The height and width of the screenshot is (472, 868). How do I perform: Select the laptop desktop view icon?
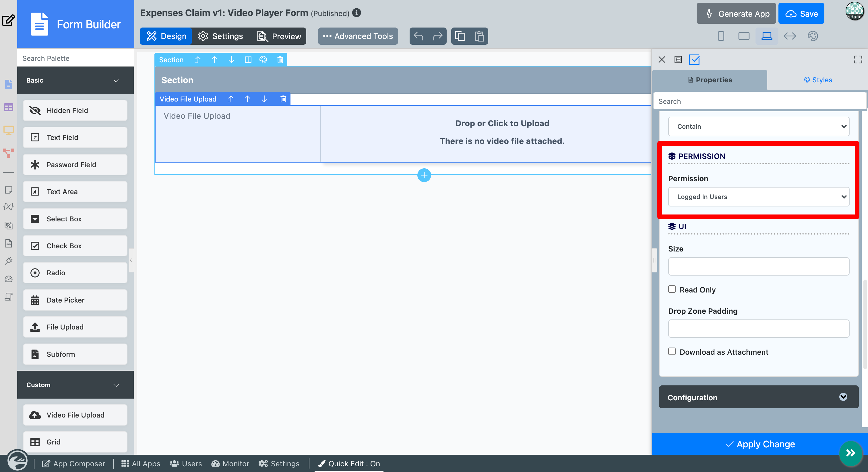point(767,36)
